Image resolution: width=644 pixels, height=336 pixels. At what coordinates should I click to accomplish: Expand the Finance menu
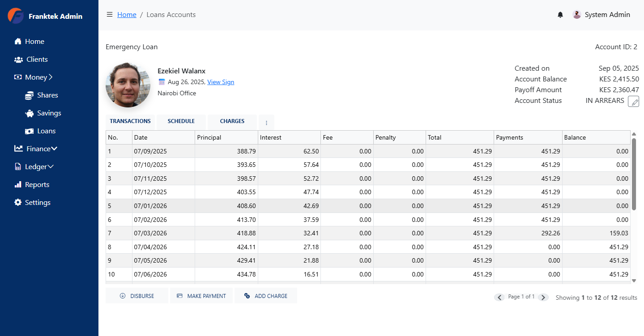37,149
